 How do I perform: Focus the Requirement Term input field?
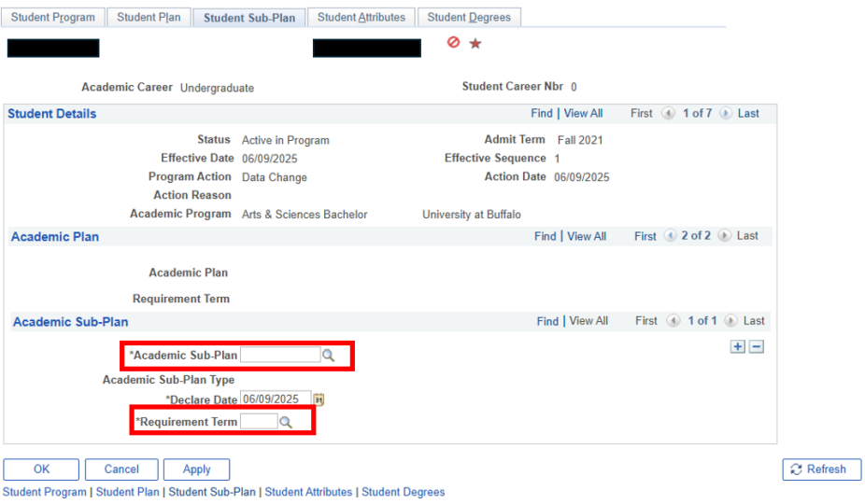pos(259,422)
